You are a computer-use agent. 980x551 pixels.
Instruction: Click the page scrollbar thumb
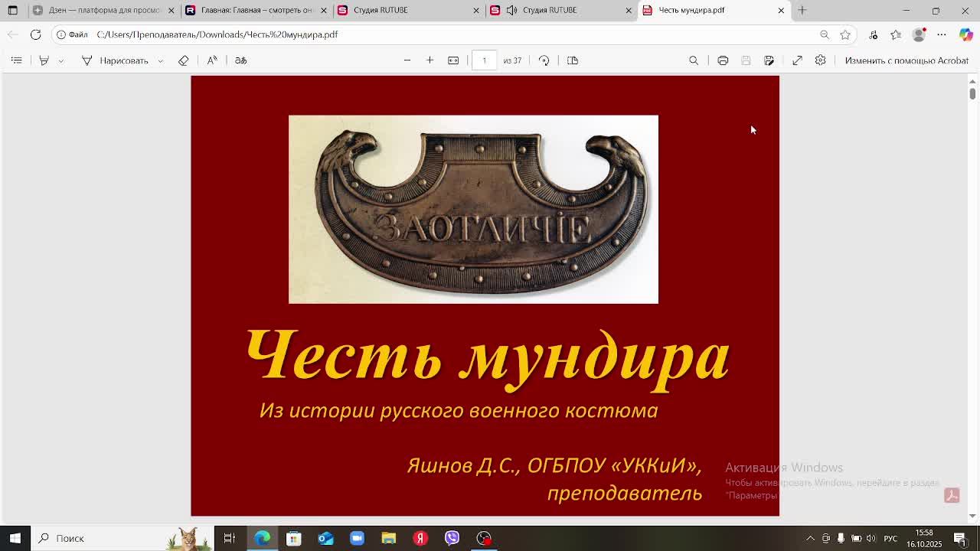(x=972, y=93)
